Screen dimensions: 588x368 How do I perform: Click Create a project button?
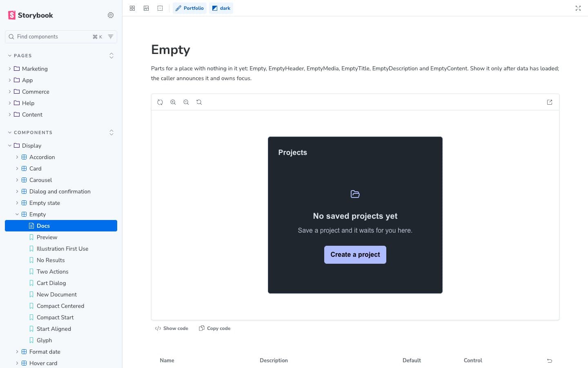[355, 255]
